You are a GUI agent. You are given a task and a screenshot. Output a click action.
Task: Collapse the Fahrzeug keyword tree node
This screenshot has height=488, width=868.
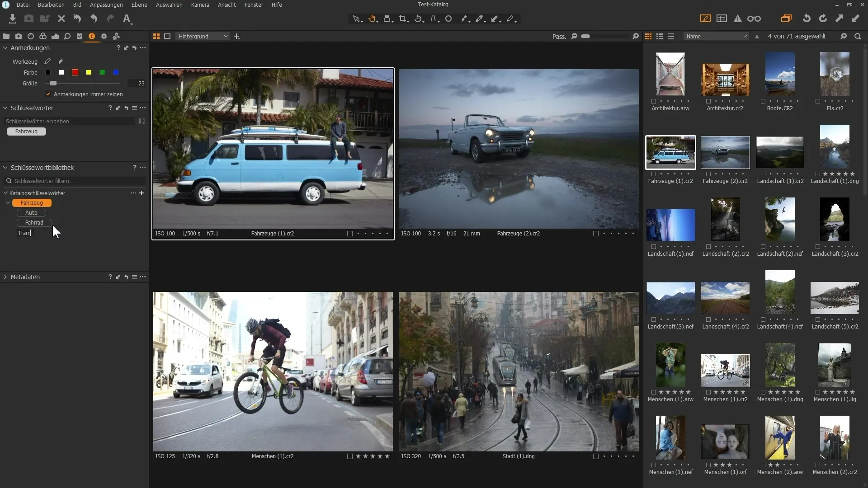tap(8, 203)
